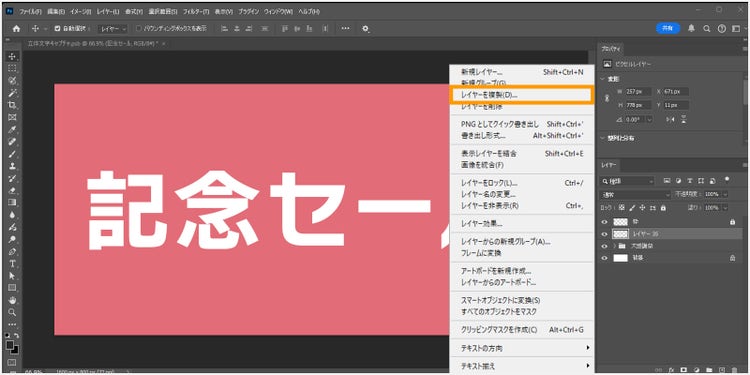The width and height of the screenshot is (750, 375).
Task: Open the 不透明度 opacity dropdown arrow
Action: coord(726,195)
